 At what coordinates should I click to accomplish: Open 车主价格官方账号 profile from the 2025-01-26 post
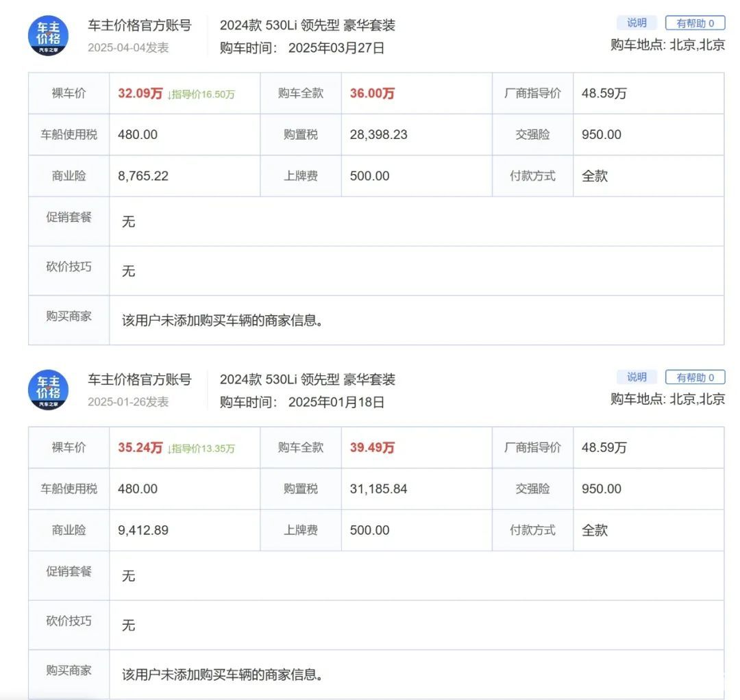click(139, 380)
